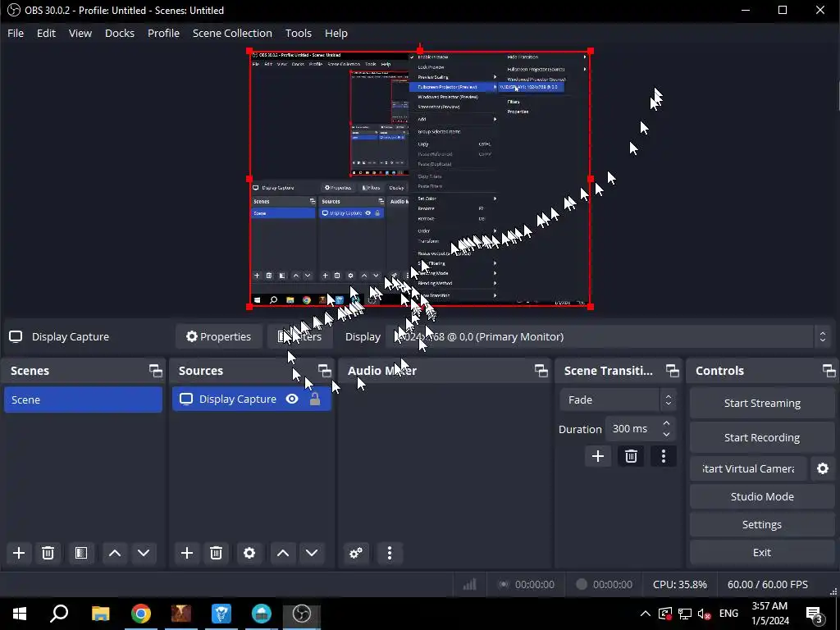Open Chrome from the taskbar

pyautogui.click(x=141, y=614)
